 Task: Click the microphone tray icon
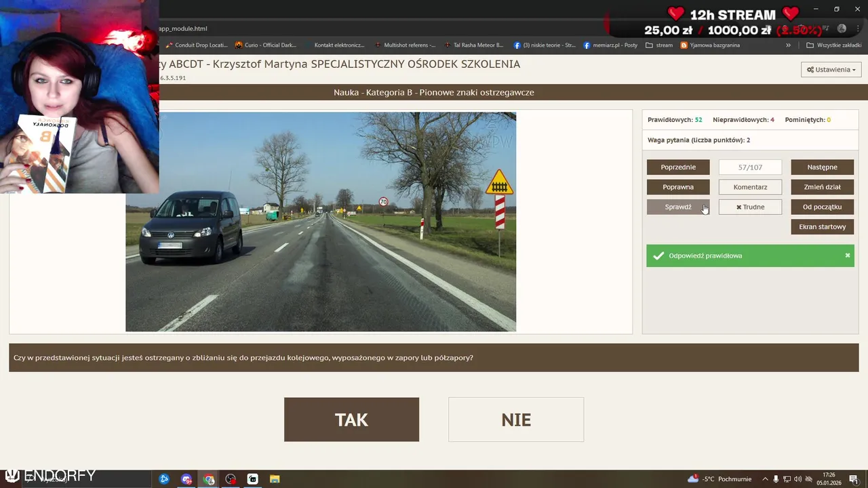point(776,479)
